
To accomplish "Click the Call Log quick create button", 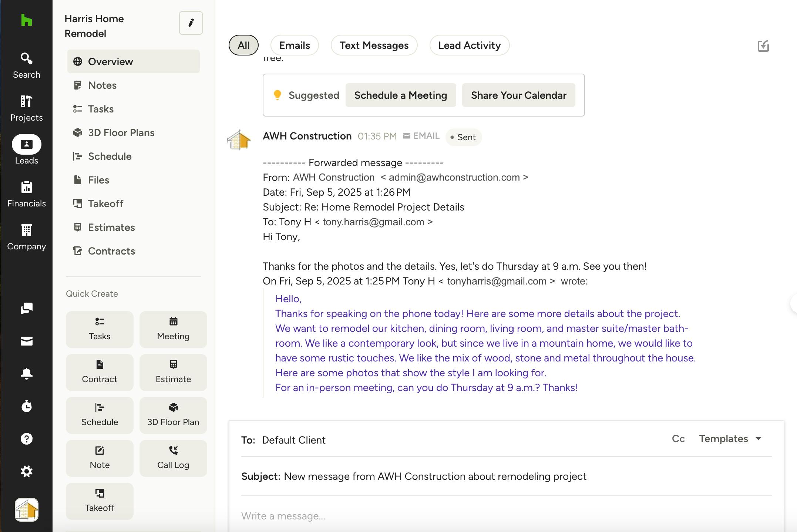I will 173,458.
